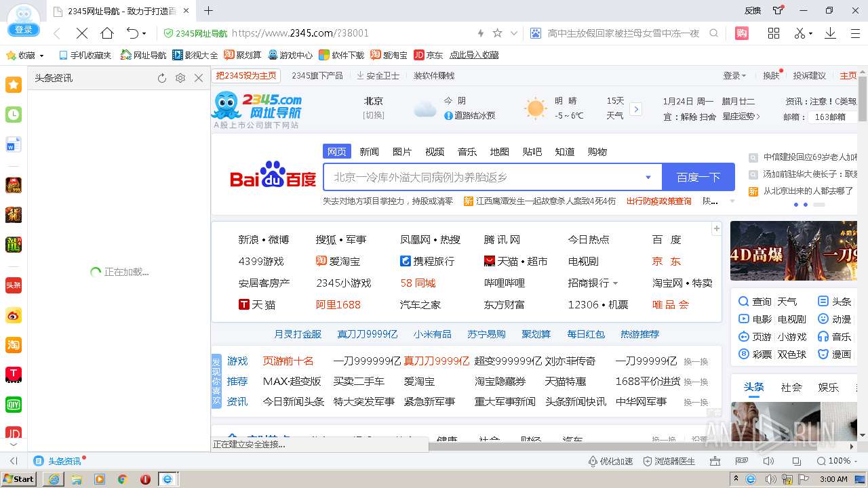The image size is (868, 488).
Task: Click the lightning speed mode icon
Action: (481, 33)
